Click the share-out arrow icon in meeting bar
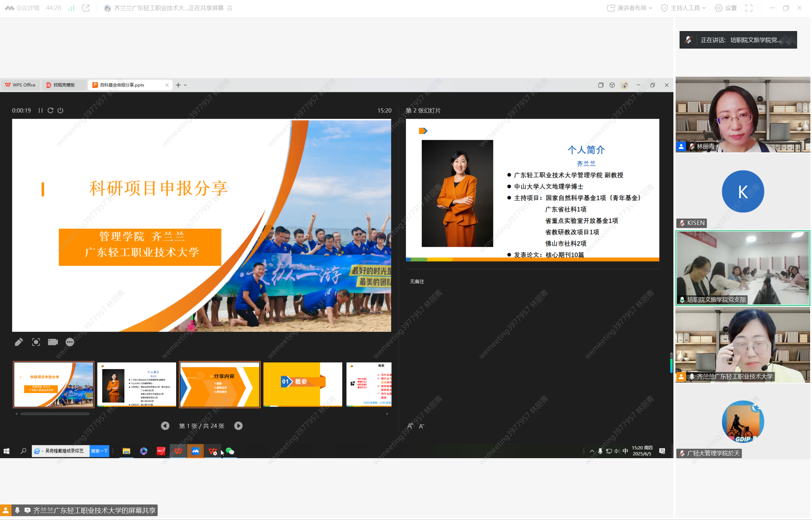 [86, 8]
